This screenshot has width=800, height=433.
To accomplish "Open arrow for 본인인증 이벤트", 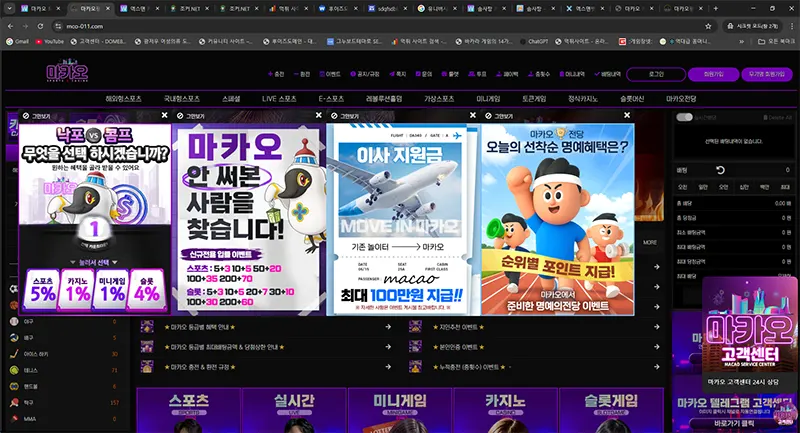I will tap(657, 347).
